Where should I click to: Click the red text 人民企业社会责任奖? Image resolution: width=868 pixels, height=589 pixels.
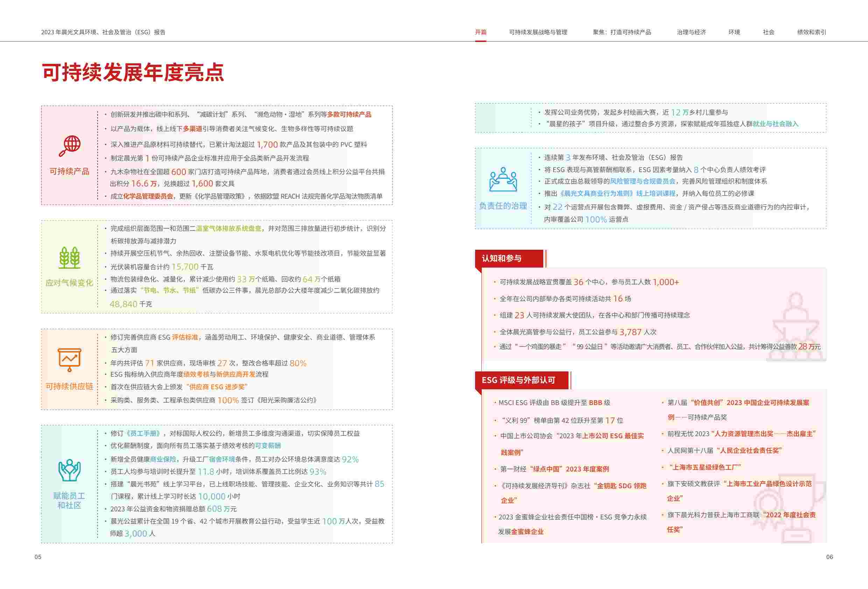click(749, 450)
